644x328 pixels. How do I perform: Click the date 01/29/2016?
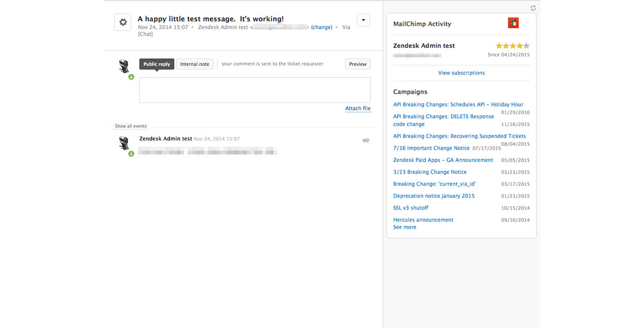coord(515,112)
